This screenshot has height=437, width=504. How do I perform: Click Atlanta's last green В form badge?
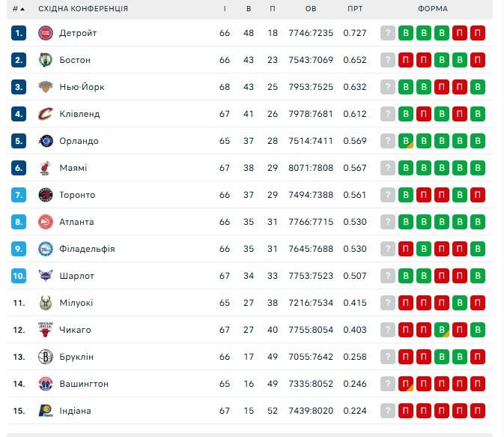478,222
